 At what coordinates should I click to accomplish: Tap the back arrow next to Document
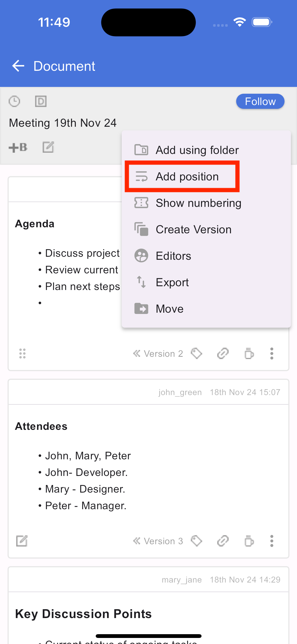[x=18, y=66]
